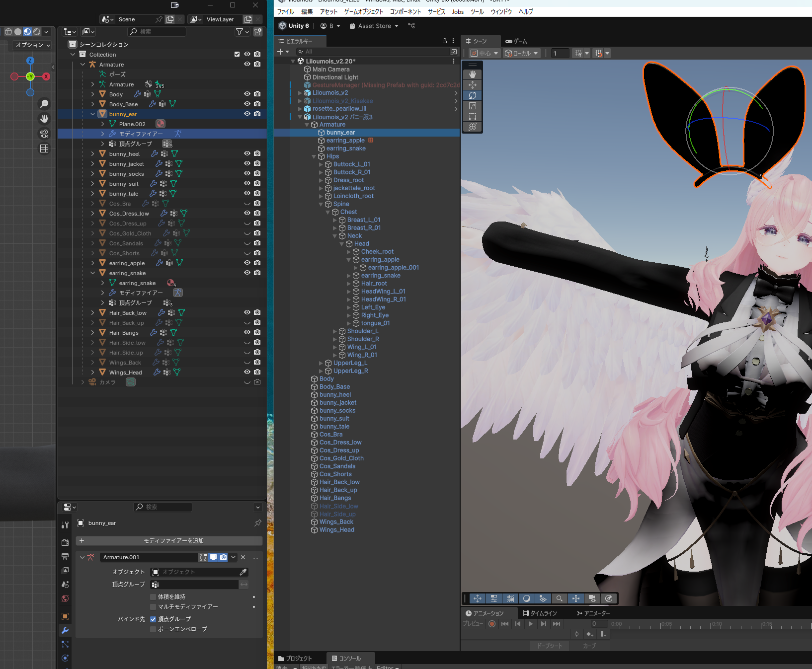Uncheck the 頂点グループ bind checkbox
The width and height of the screenshot is (812, 669).
coord(153,619)
